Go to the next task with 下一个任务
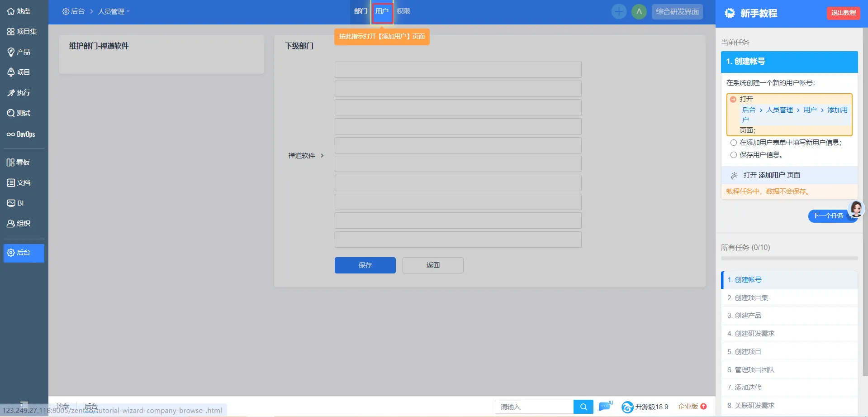Image resolution: width=868 pixels, height=417 pixels. pos(829,216)
